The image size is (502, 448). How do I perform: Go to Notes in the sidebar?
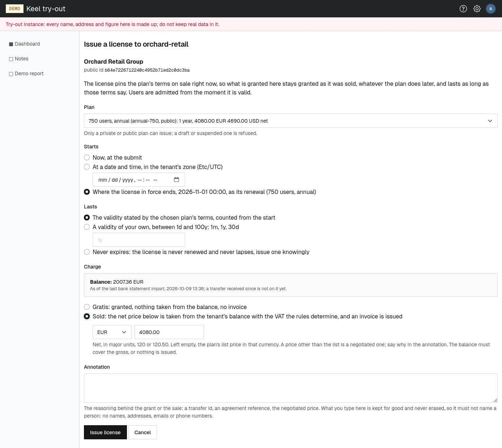[x=19, y=59]
